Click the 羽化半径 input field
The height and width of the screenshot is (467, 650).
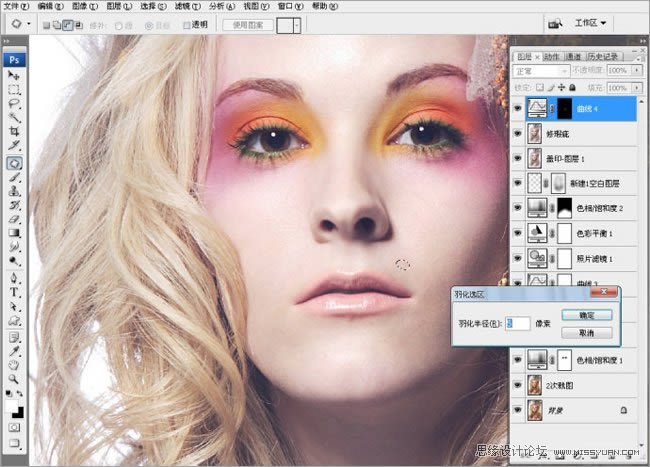coord(518,323)
